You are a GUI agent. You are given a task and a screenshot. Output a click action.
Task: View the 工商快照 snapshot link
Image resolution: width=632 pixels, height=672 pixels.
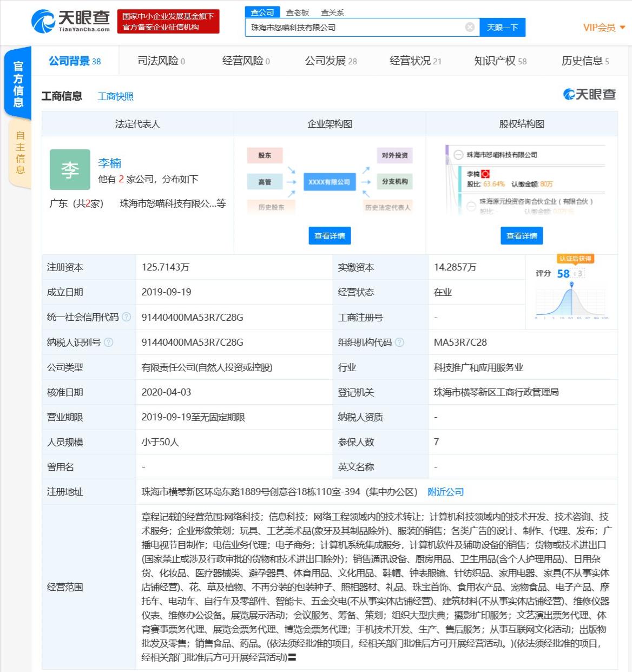click(115, 96)
